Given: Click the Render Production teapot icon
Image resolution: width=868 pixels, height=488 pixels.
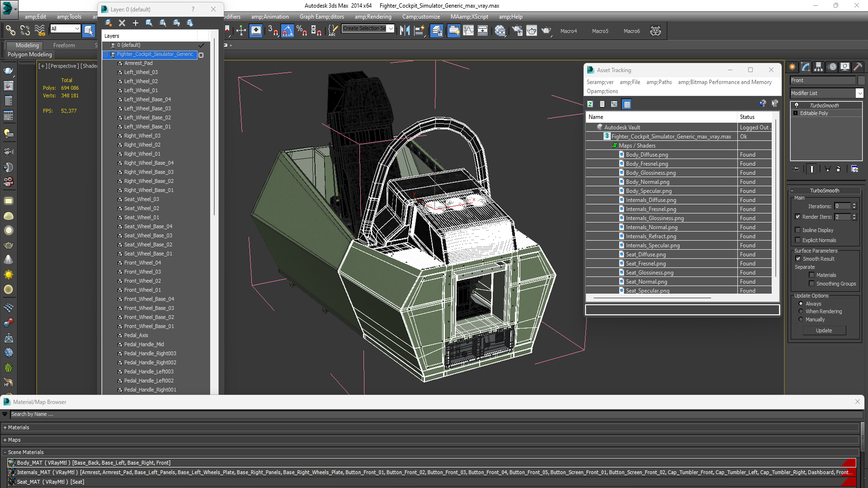Looking at the screenshot, I should tap(546, 30).
